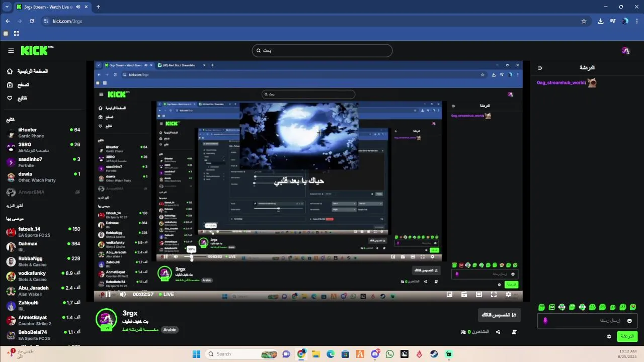644x362 pixels.
Task: Open BeboBelal74 recommended channel
Action: [43, 335]
